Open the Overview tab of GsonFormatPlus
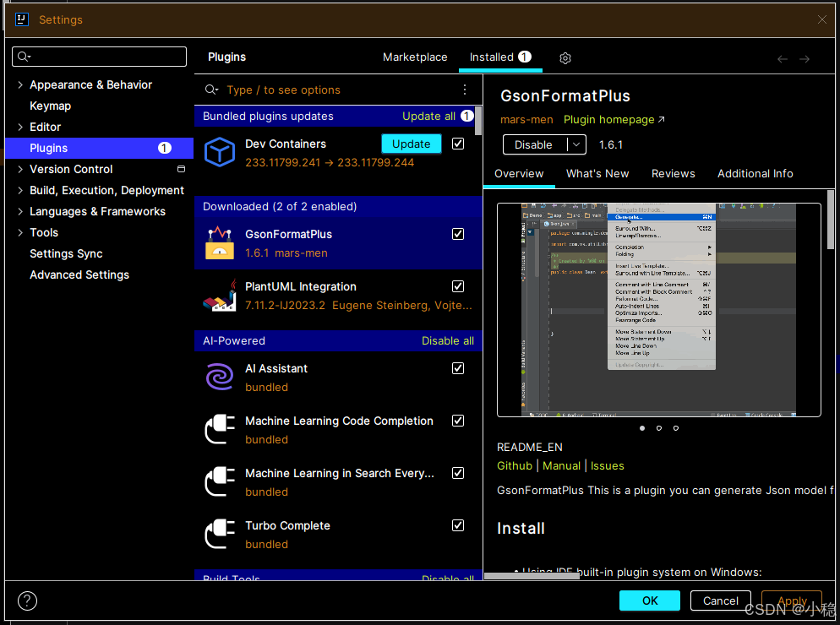Screen dimensions: 840x625 [519, 173]
